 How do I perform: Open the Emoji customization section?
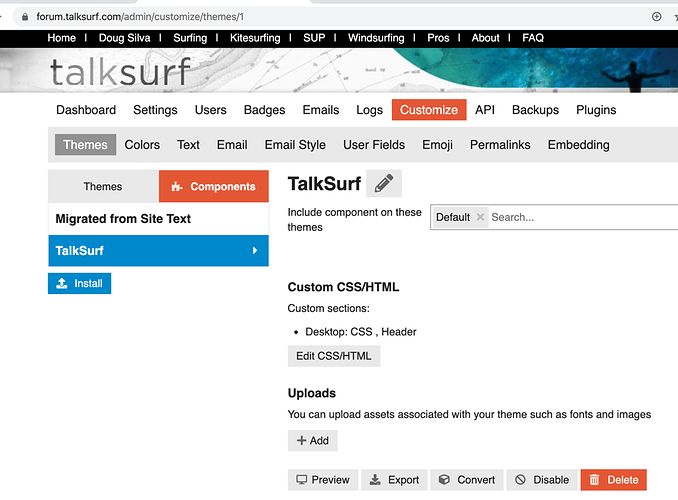(x=438, y=144)
